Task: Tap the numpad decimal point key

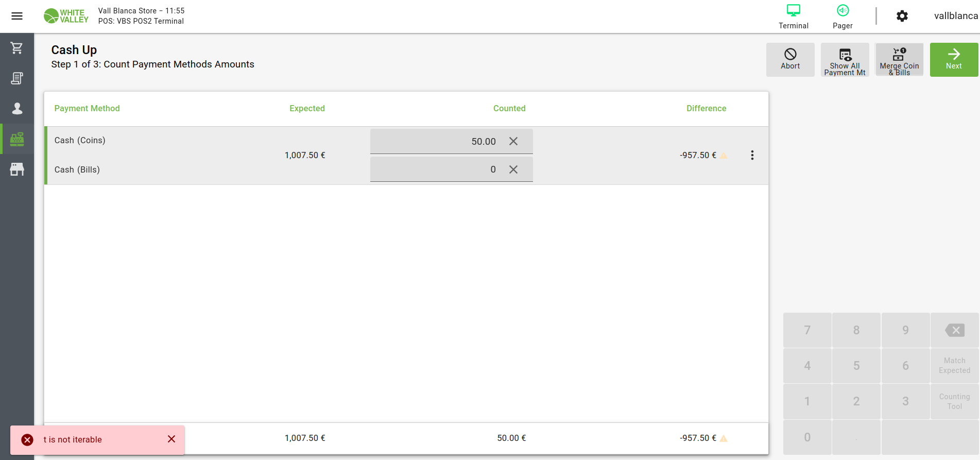Action: click(856, 437)
